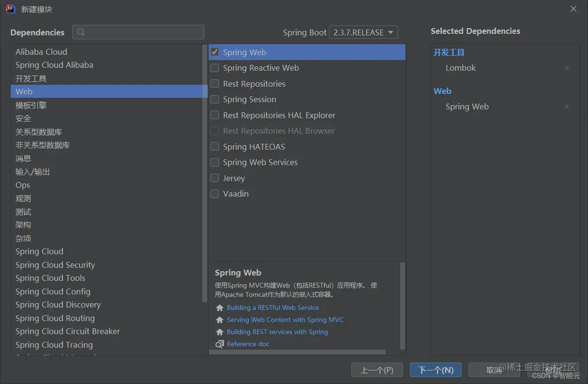Click the description panel vertical scrollbar
Image resolution: width=588 pixels, height=384 pixels.
pos(403,306)
